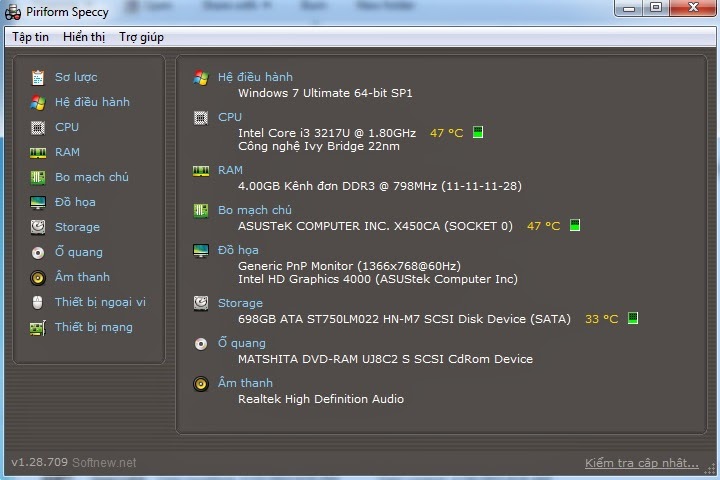Select RAM in the sidebar
Viewport: 720px width, 480px height.
click(x=68, y=152)
